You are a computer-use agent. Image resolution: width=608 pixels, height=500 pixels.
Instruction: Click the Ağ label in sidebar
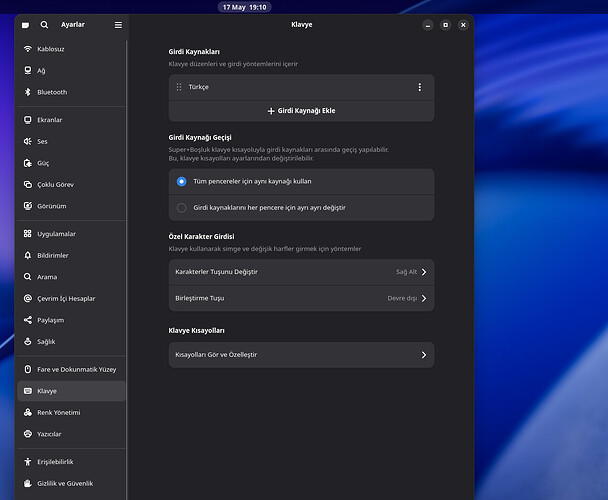(x=41, y=71)
